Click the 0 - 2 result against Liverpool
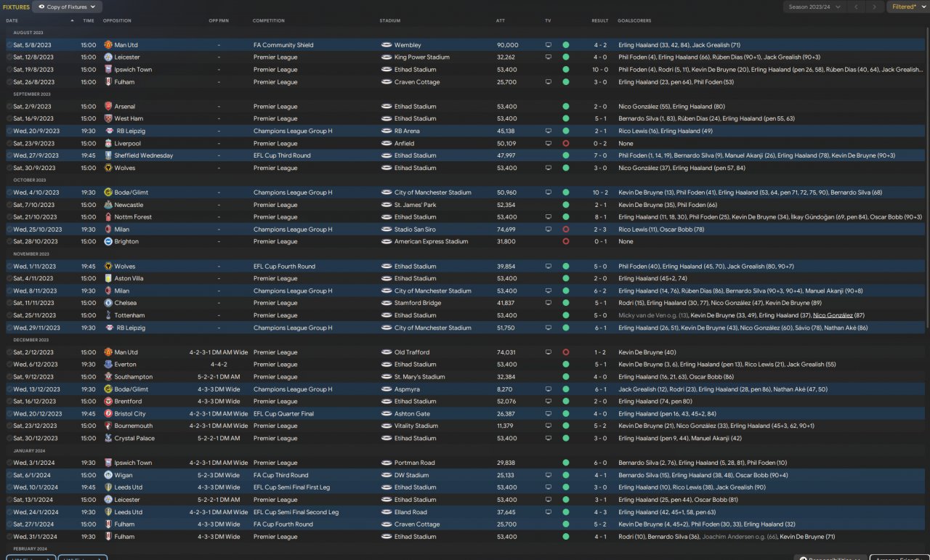Image resolution: width=930 pixels, height=560 pixels. click(600, 144)
